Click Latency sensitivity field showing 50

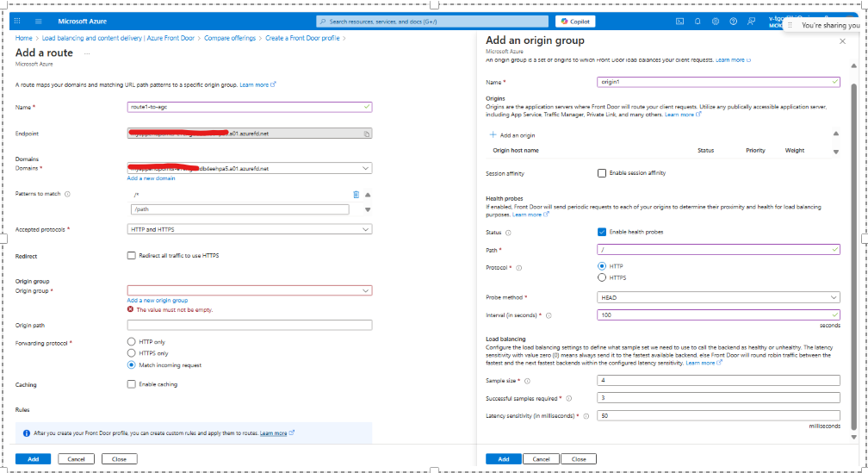tap(718, 415)
